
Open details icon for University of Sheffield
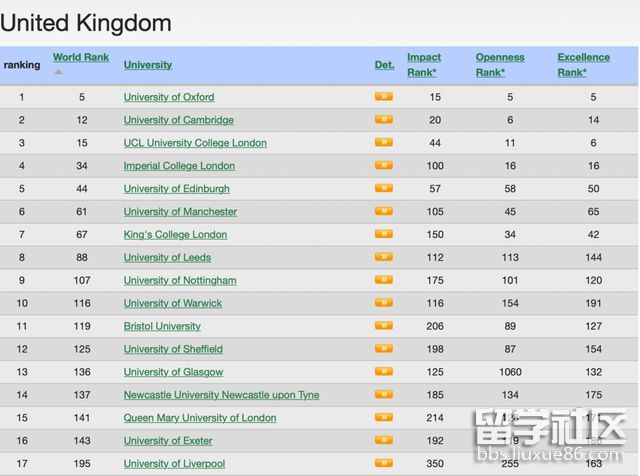tap(384, 348)
